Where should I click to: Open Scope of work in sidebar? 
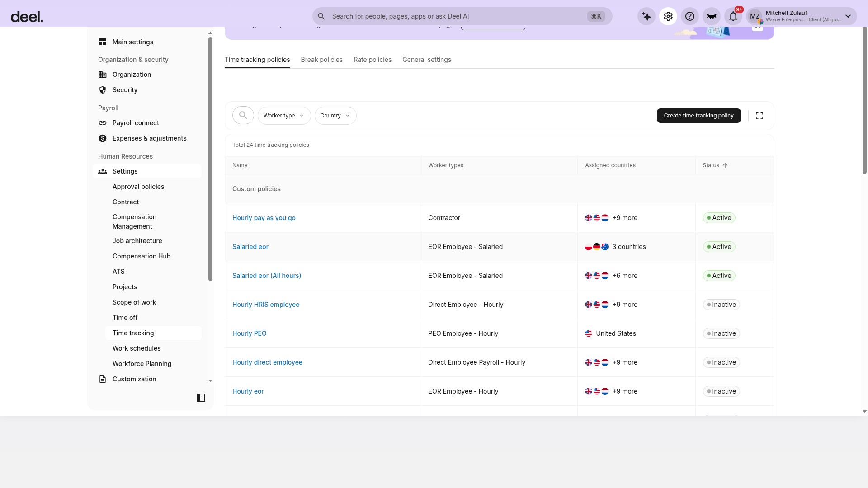[x=134, y=302]
